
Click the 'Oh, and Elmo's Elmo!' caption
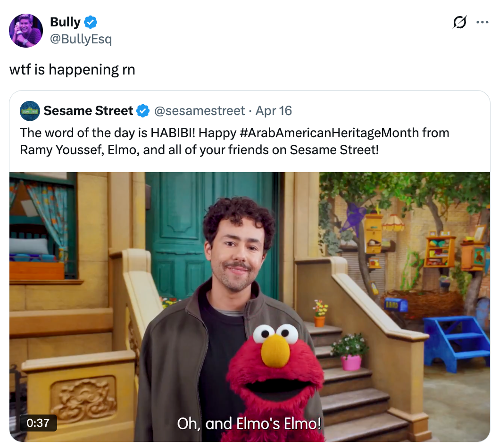[249, 423]
